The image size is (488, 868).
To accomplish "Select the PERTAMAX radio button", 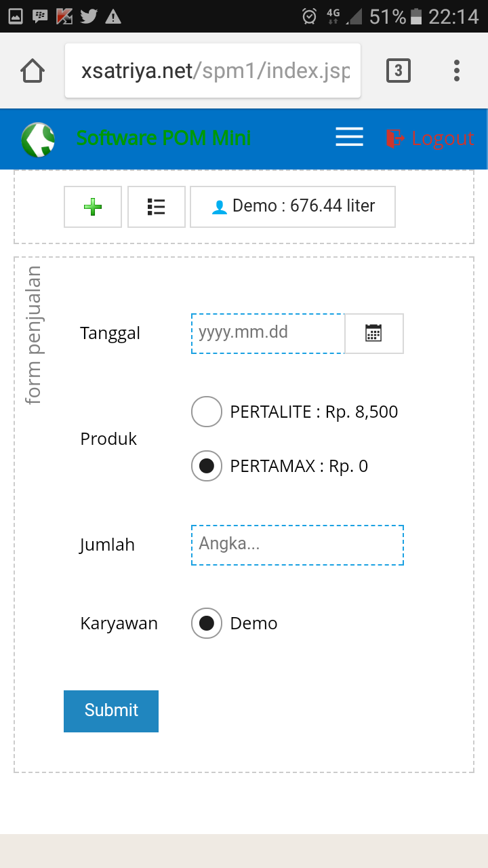I will tap(207, 466).
